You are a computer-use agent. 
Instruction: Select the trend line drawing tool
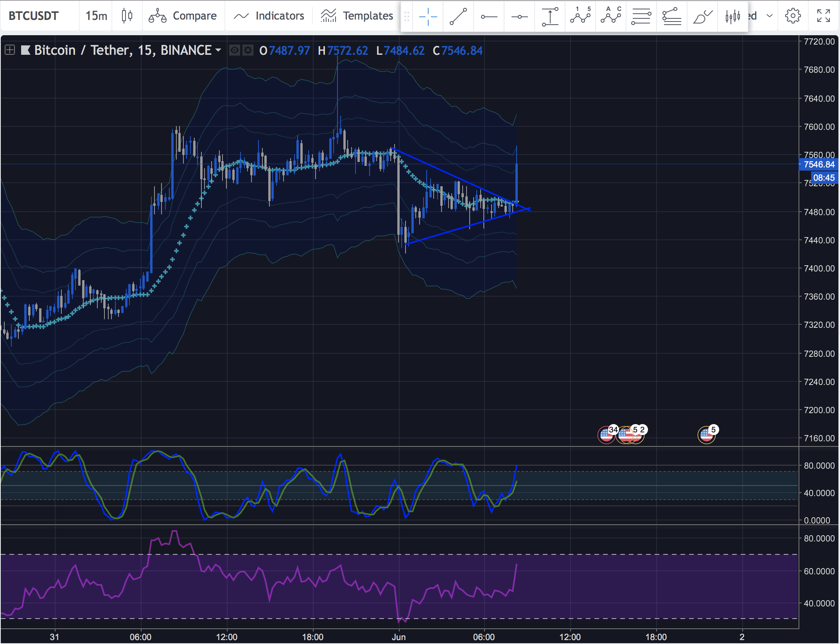tap(458, 16)
